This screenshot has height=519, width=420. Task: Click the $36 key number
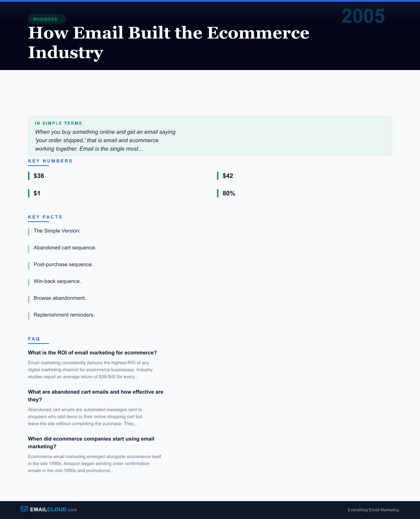tap(39, 176)
